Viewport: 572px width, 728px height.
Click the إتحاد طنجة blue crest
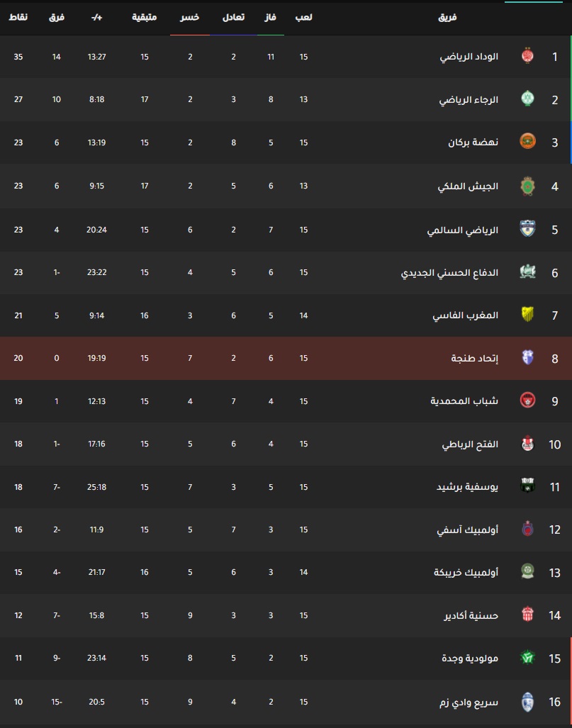[527, 357]
